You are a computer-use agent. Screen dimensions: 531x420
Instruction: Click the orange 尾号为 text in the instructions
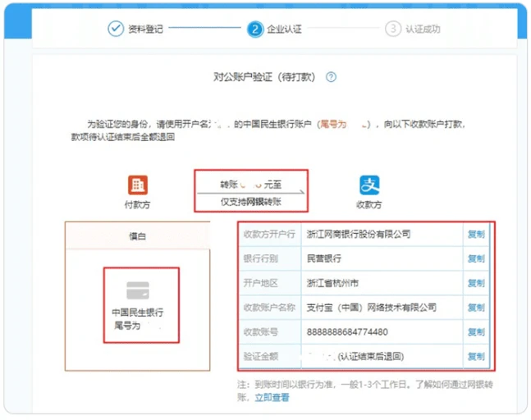[x=333, y=125]
